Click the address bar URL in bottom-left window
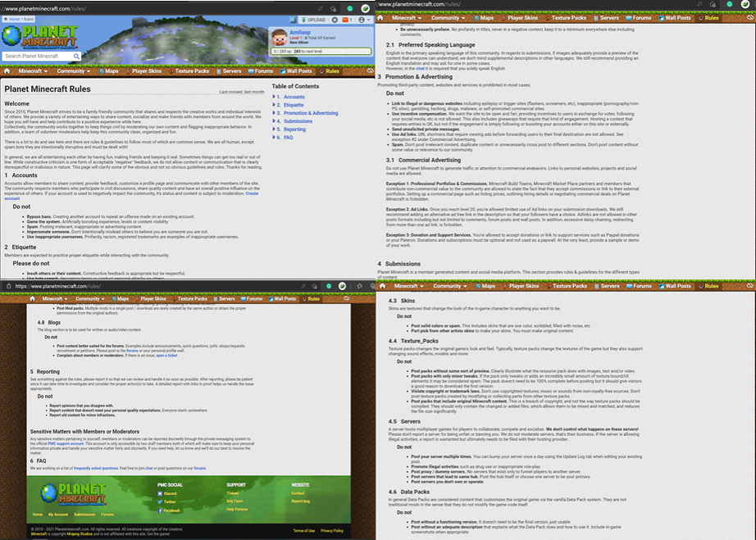The image size is (756, 540). coord(58,286)
